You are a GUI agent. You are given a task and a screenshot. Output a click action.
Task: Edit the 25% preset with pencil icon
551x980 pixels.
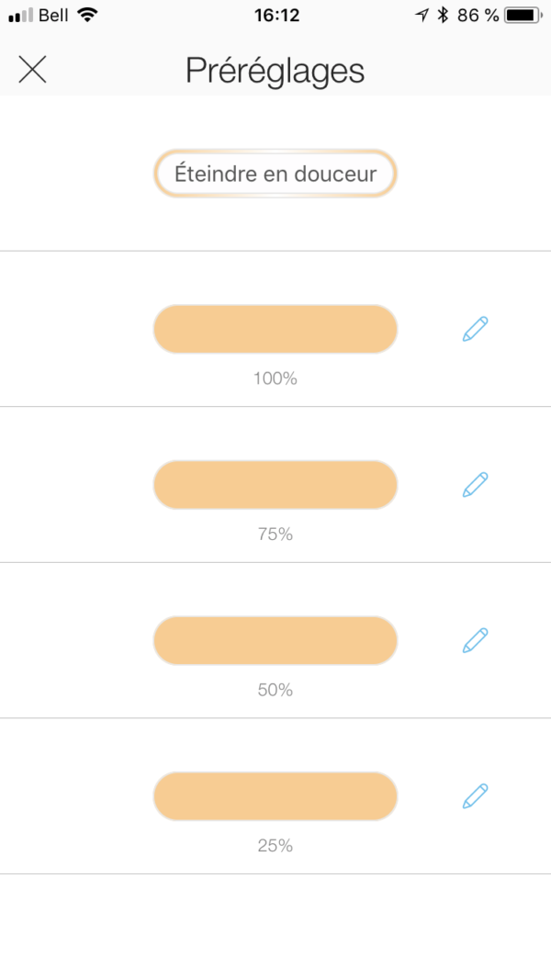click(x=475, y=795)
